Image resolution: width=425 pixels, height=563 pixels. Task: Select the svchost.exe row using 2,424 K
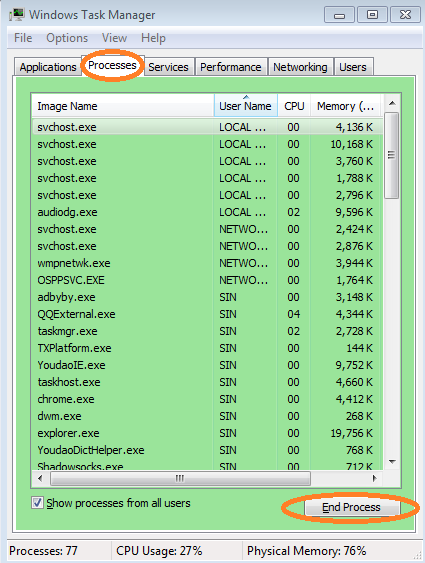pyautogui.click(x=207, y=229)
